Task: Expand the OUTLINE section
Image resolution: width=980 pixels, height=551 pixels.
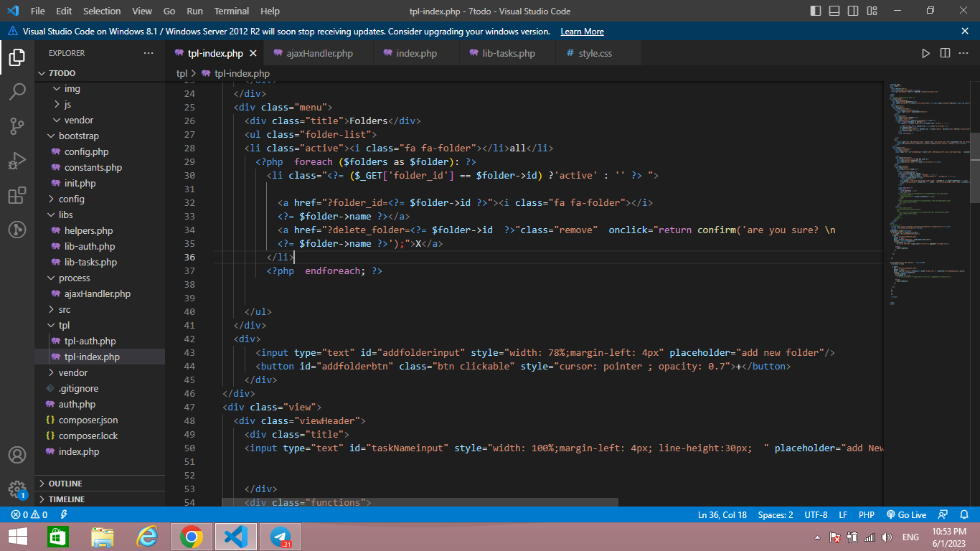Action: coord(100,484)
